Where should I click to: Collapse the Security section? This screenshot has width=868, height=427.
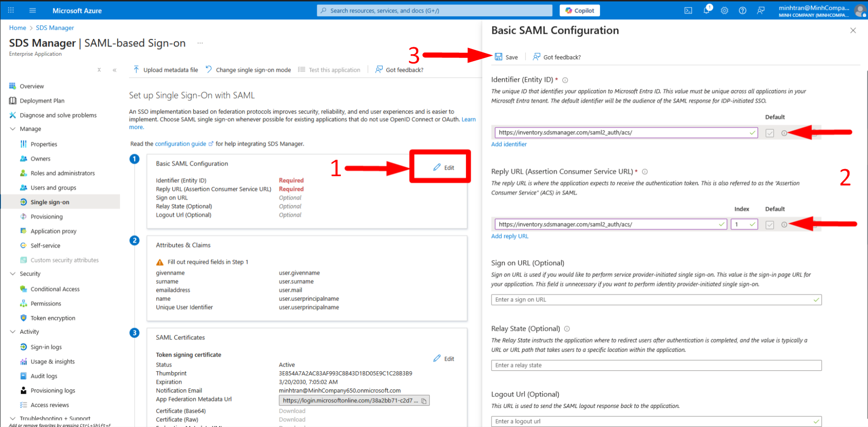pyautogui.click(x=13, y=274)
